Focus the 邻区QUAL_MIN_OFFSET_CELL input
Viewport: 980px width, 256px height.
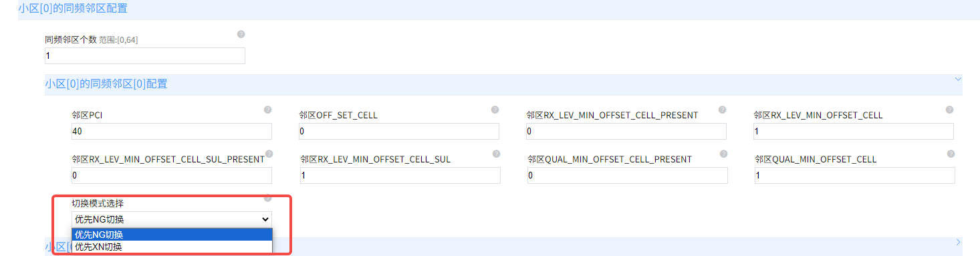coord(855,176)
